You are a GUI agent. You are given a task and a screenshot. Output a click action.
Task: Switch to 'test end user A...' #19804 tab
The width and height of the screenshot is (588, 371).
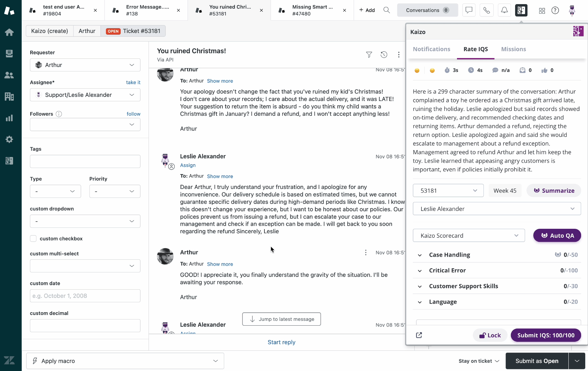tap(64, 10)
